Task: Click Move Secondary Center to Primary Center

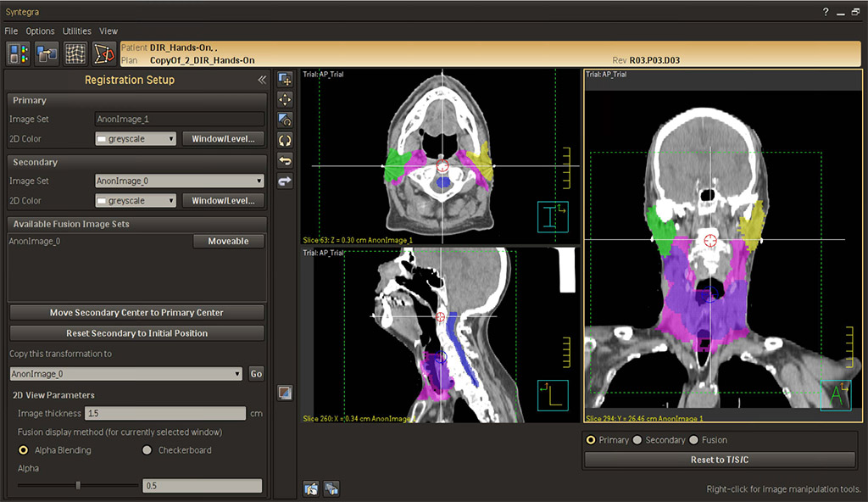Action: pos(136,313)
